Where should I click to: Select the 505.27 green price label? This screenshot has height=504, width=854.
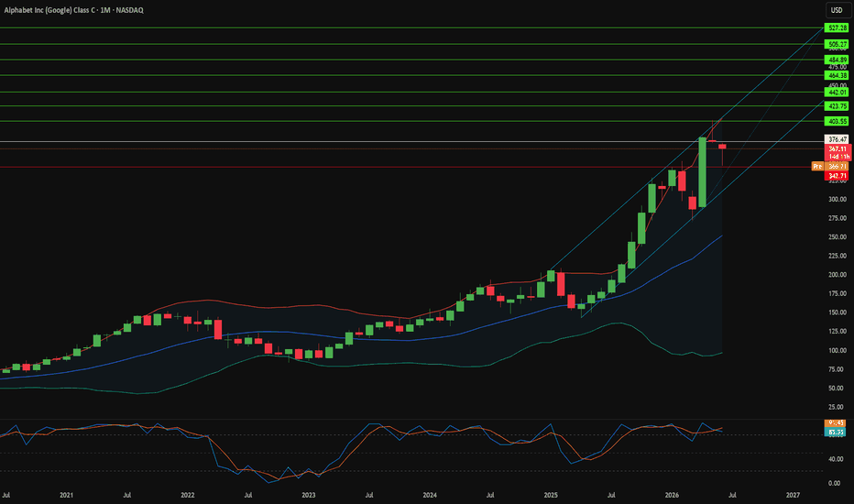pos(838,44)
